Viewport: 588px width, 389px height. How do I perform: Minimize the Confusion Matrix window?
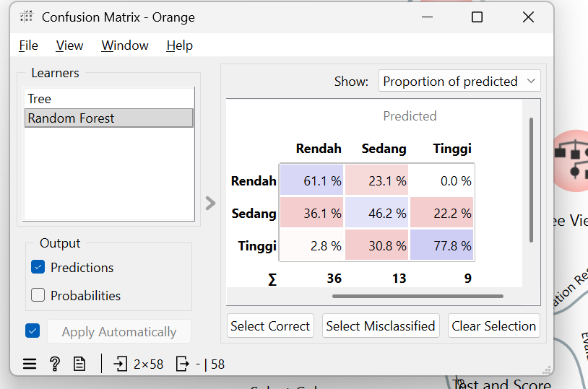(x=427, y=17)
